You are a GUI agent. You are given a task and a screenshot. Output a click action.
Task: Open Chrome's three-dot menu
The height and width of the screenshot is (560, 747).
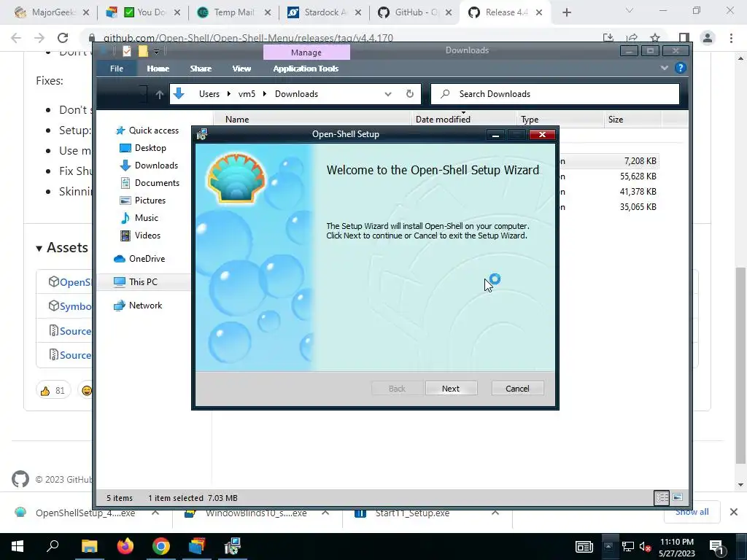[x=731, y=38]
